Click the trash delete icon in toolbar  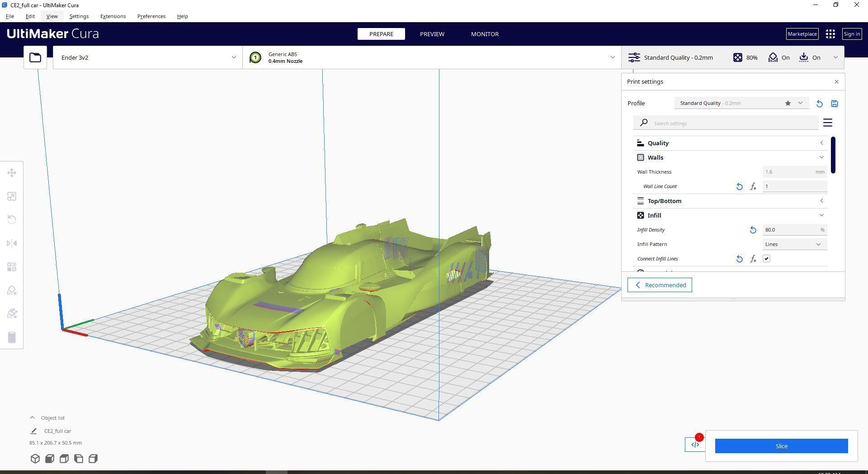click(x=12, y=337)
